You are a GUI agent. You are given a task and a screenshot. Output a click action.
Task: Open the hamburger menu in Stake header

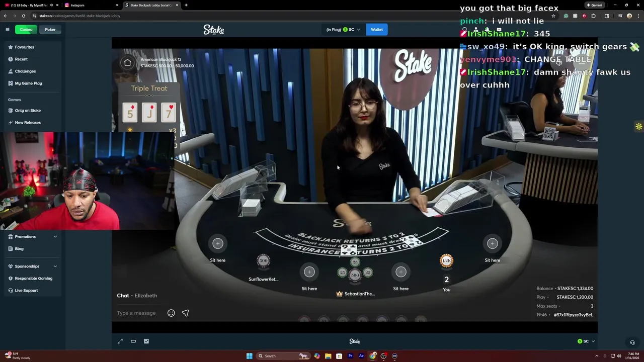(x=8, y=30)
